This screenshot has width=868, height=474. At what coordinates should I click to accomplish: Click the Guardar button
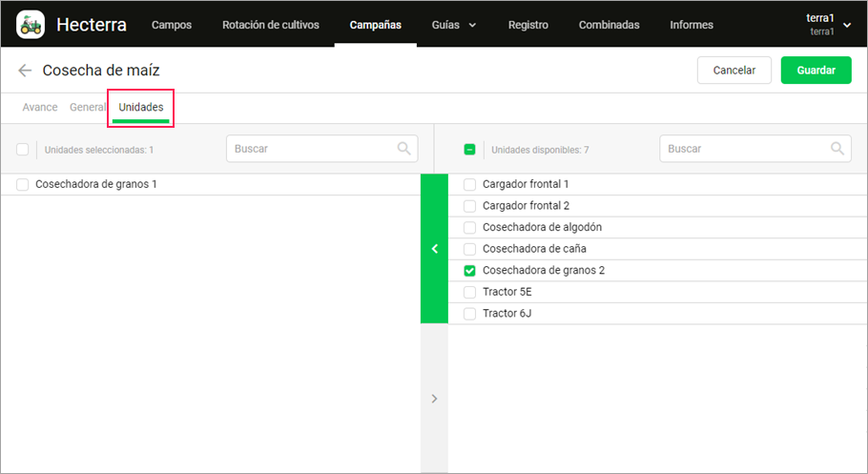point(816,71)
